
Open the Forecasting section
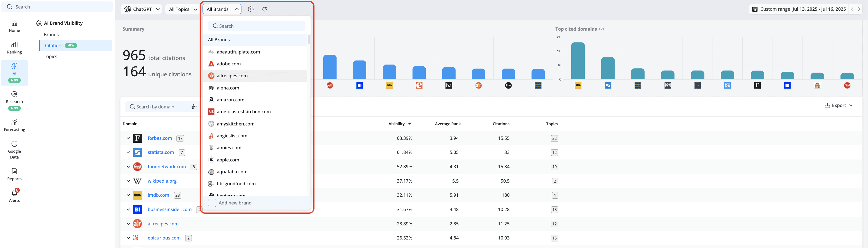tap(15, 125)
